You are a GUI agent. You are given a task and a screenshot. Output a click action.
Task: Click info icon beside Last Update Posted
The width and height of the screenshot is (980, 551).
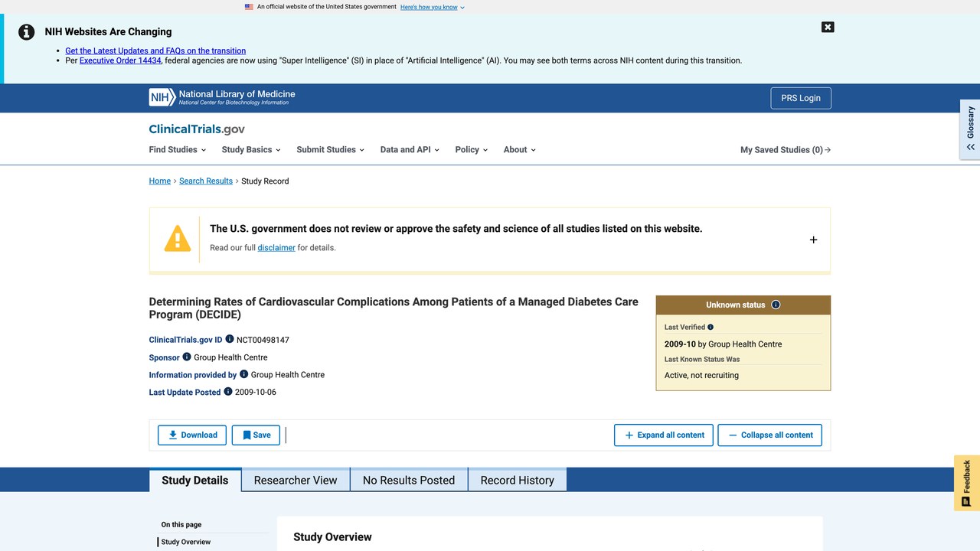[228, 391]
